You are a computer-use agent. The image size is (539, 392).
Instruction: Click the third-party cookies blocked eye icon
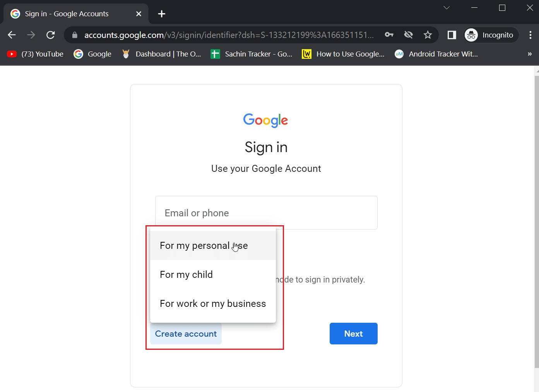(x=408, y=35)
